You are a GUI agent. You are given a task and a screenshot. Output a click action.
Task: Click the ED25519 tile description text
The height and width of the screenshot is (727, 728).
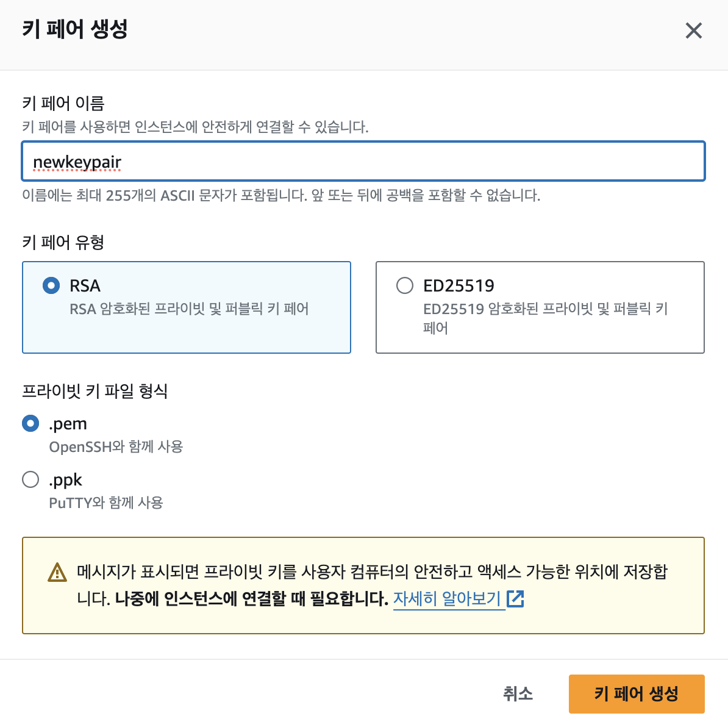545,318
